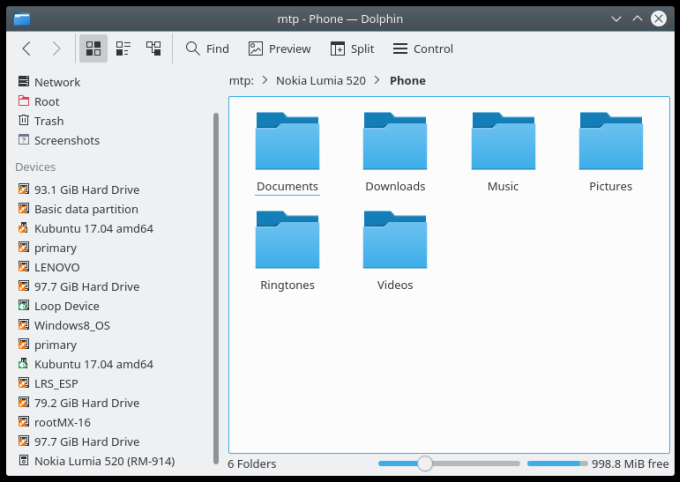680x482 pixels.
Task: Select the Documents folder
Action: coord(287,152)
